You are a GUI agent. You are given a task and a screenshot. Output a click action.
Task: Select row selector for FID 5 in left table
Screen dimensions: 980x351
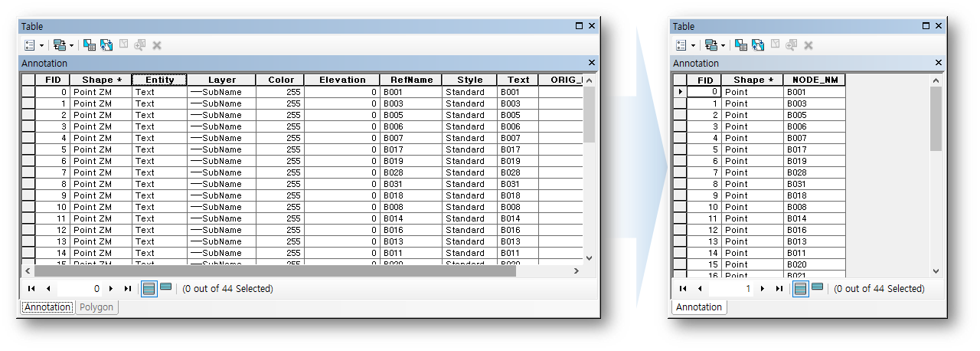point(28,149)
